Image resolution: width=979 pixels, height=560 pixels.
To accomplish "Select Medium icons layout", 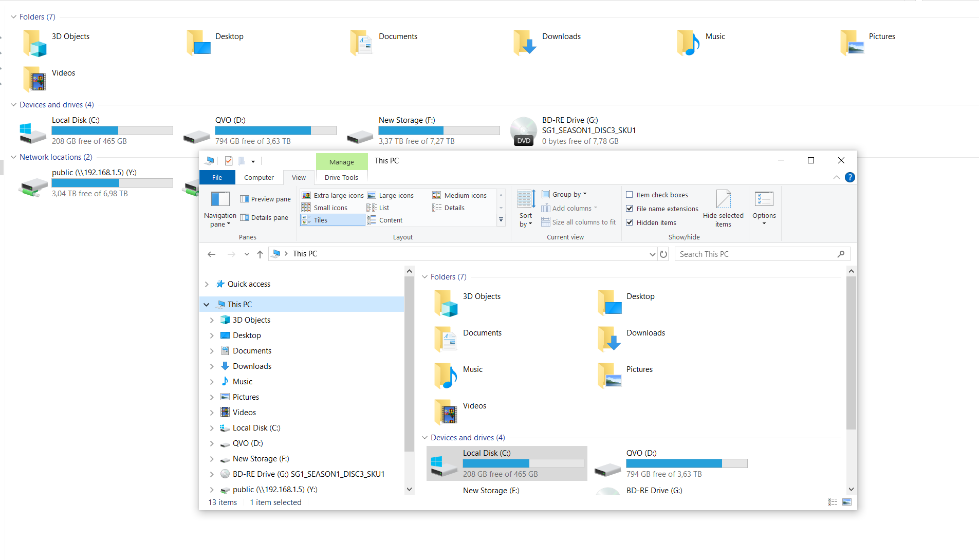I will pos(459,195).
